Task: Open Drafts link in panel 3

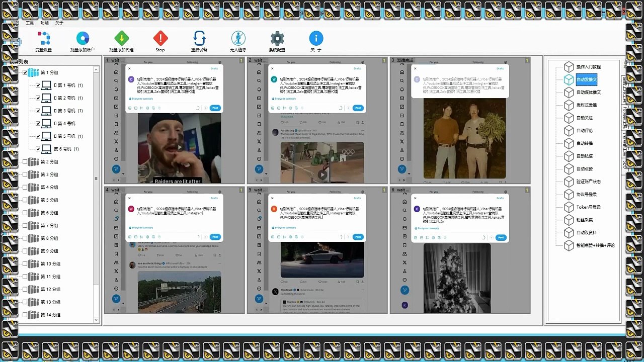Action: [x=500, y=68]
